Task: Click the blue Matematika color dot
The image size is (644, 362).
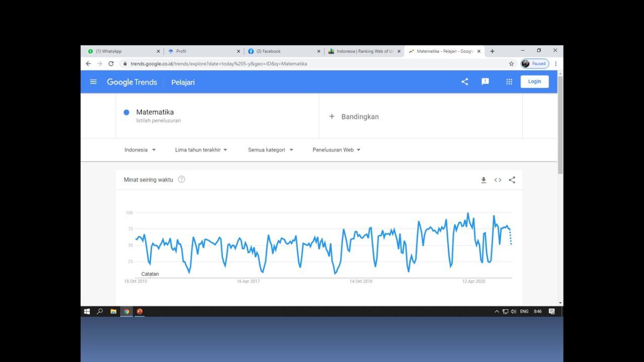Action: [127, 112]
